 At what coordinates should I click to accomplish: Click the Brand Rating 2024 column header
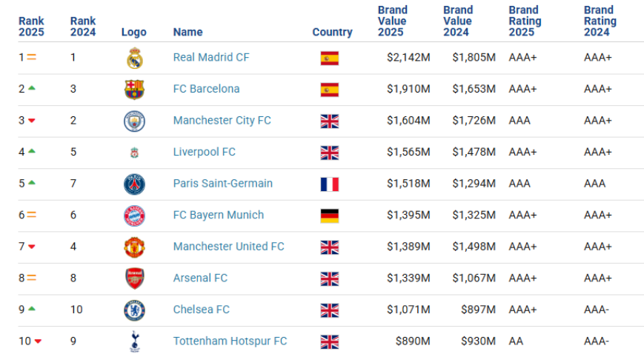pos(598,21)
